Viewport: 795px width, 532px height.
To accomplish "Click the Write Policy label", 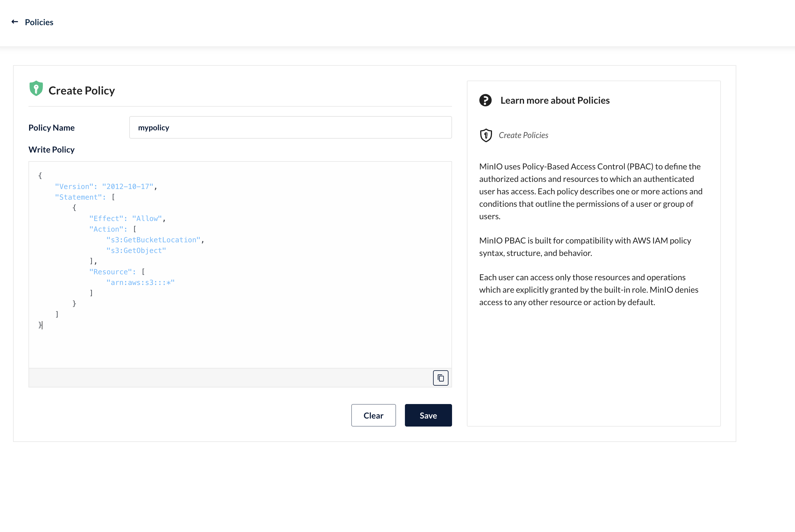I will [x=52, y=150].
